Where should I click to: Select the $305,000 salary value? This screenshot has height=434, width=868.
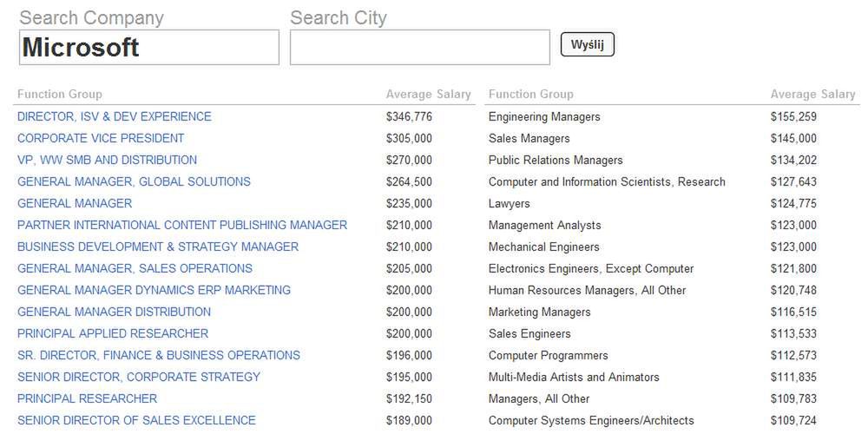tap(409, 138)
